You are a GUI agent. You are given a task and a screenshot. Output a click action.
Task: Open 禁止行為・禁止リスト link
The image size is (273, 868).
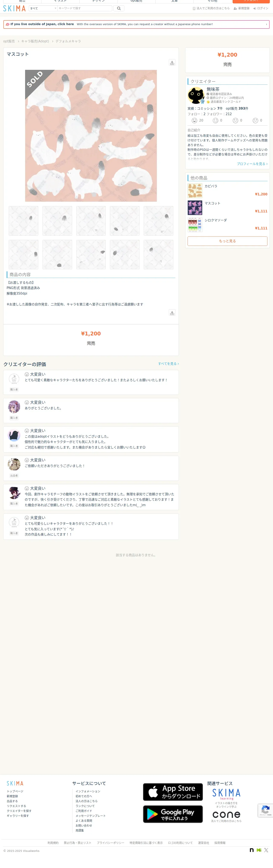point(78,843)
